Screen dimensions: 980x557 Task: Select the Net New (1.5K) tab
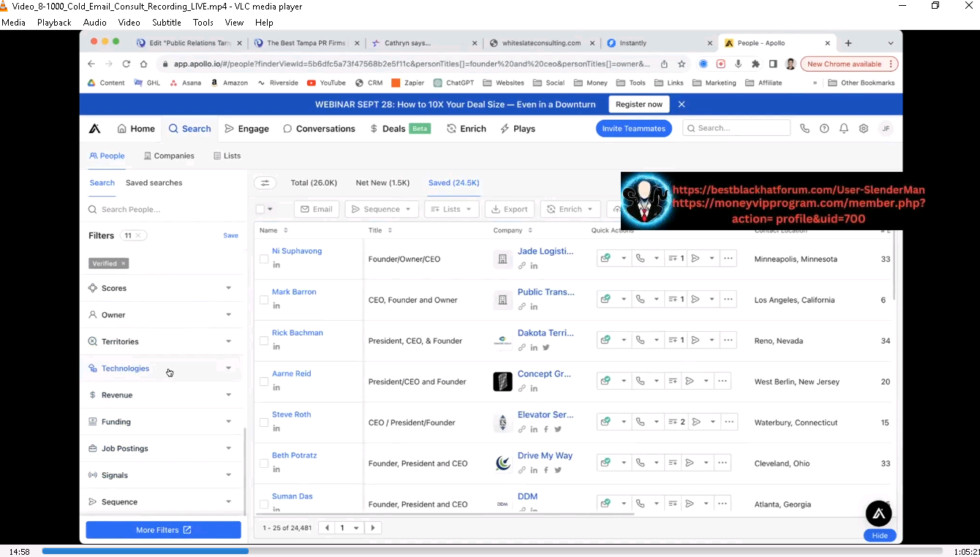(x=382, y=183)
